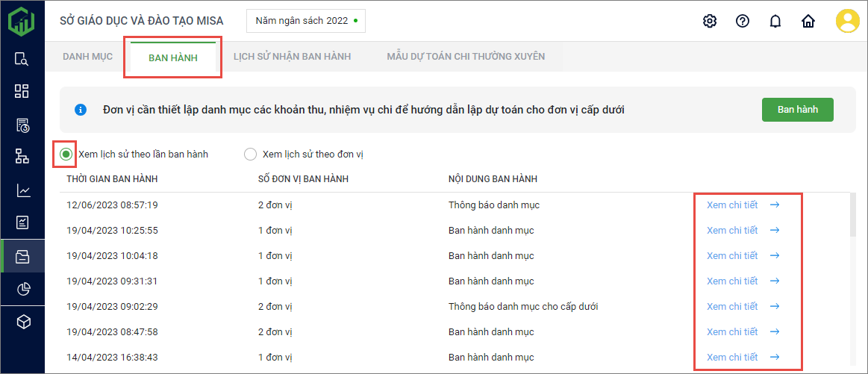
Task: Open the notifications bell
Action: tap(775, 21)
